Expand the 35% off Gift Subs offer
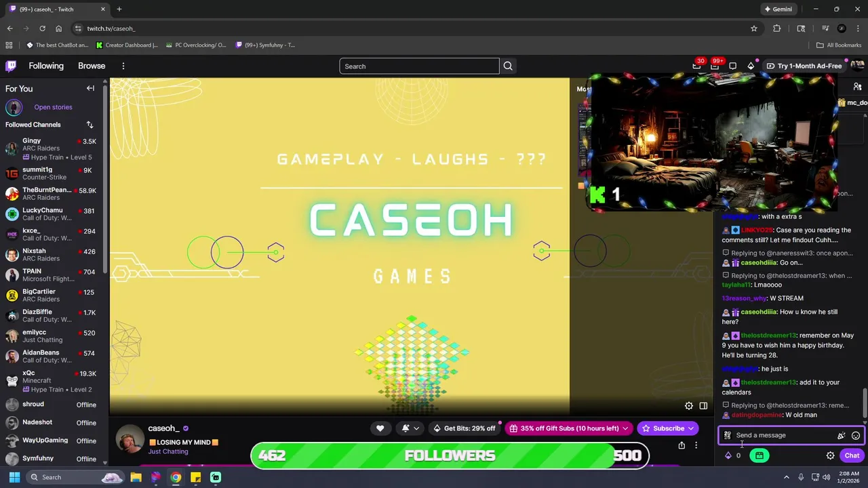The width and height of the screenshot is (868, 488). pyautogui.click(x=569, y=428)
